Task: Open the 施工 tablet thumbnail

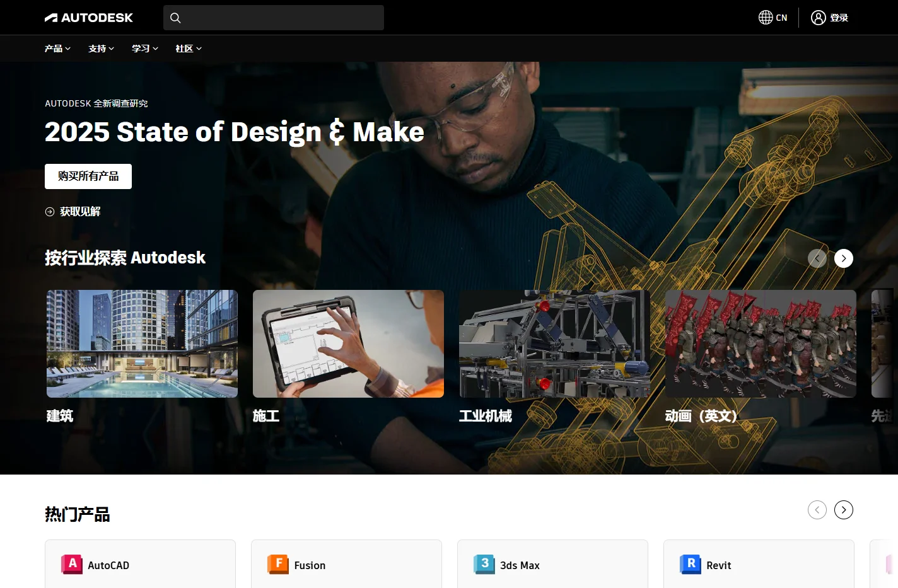Action: pos(348,343)
